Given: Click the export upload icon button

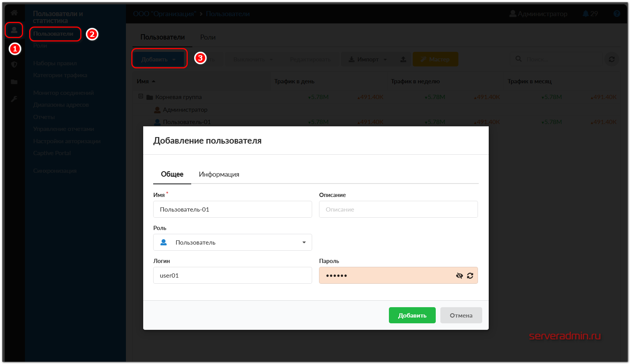Looking at the screenshot, I should [403, 59].
